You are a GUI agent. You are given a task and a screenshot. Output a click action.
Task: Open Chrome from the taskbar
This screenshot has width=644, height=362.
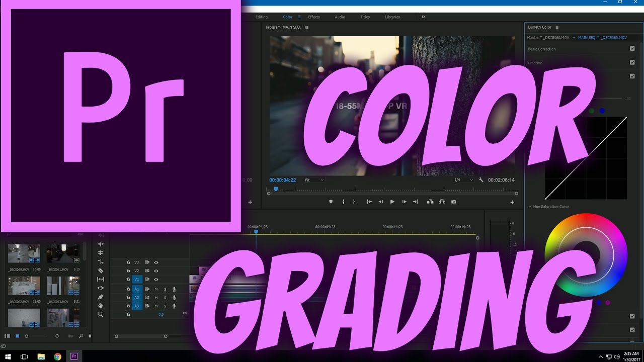click(x=57, y=356)
